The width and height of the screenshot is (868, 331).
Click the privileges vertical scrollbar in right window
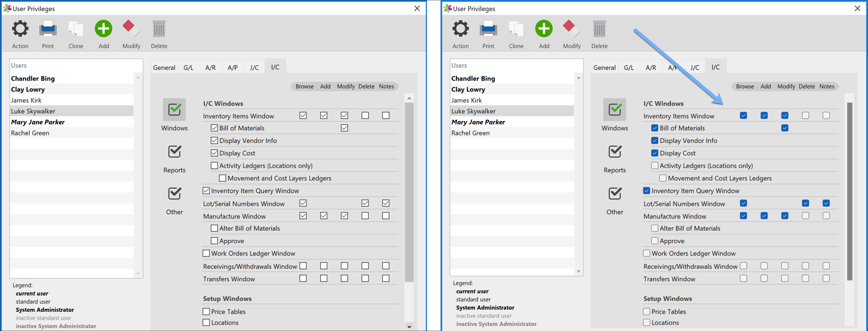click(x=849, y=191)
